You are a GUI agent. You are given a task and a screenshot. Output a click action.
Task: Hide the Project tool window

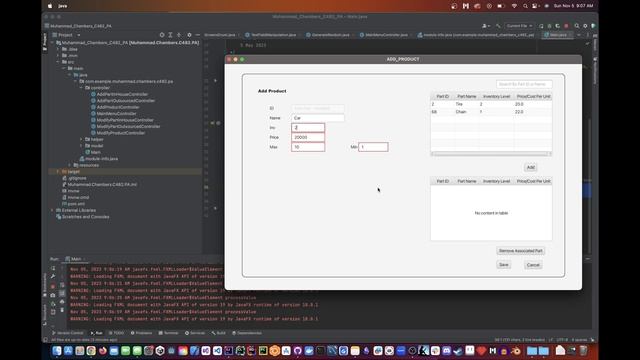[x=198, y=35]
